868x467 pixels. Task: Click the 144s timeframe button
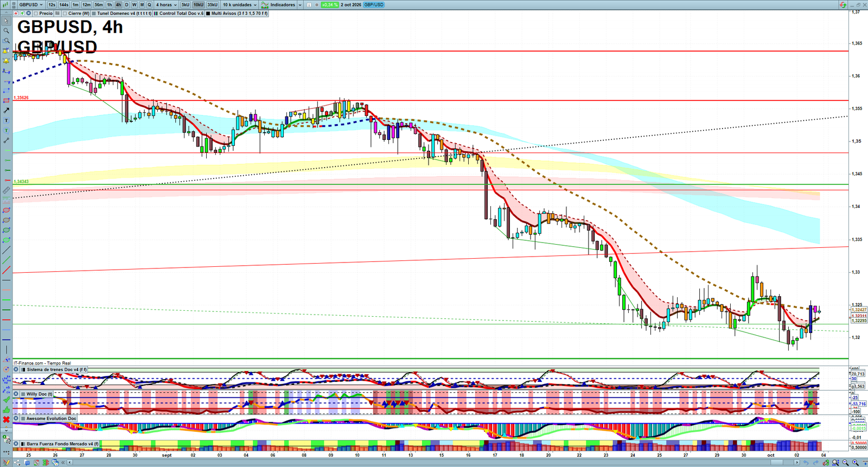pyautogui.click(x=63, y=5)
